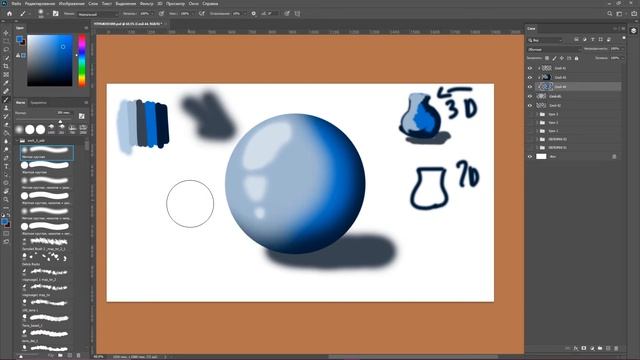
Task: Open the smoothing percentage dropdown
Action: 244,13
